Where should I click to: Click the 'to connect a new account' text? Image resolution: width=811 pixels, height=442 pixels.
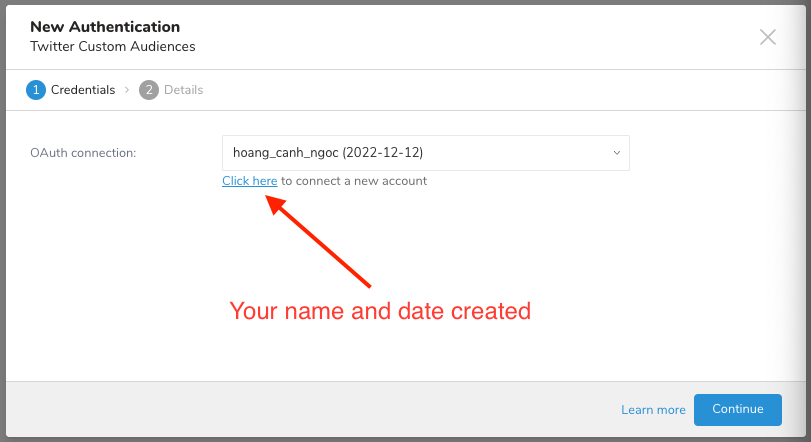[354, 181]
